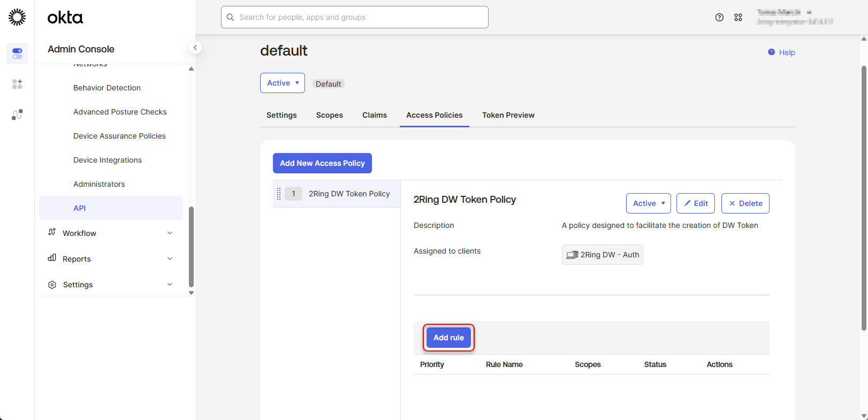Click the sidebar navigation scrollbar thumb
Screen dimensions: 868x420
point(192,246)
